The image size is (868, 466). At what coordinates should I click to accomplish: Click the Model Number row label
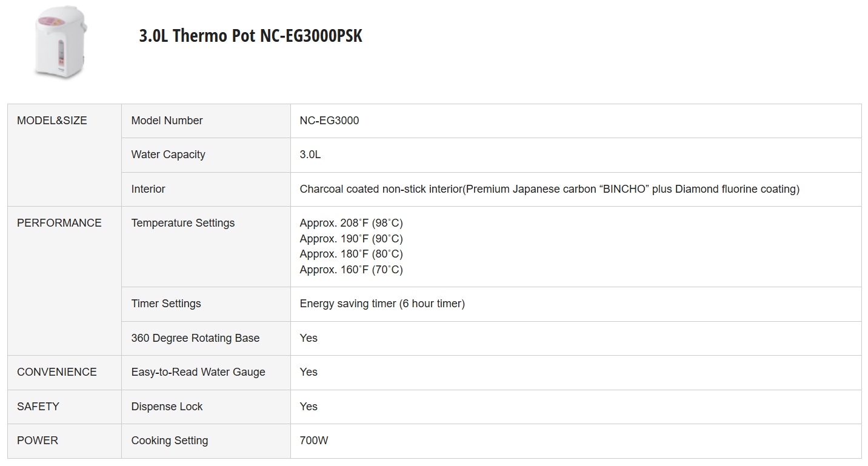pos(167,121)
